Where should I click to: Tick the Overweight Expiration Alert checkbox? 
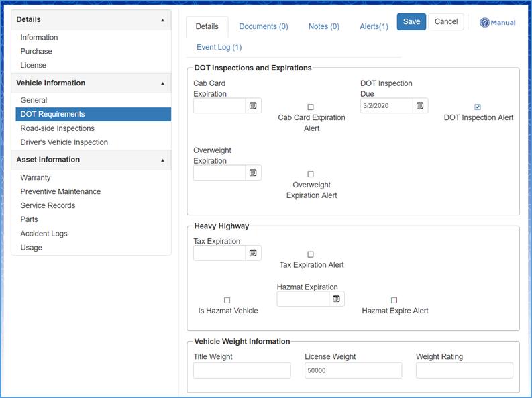click(311, 174)
